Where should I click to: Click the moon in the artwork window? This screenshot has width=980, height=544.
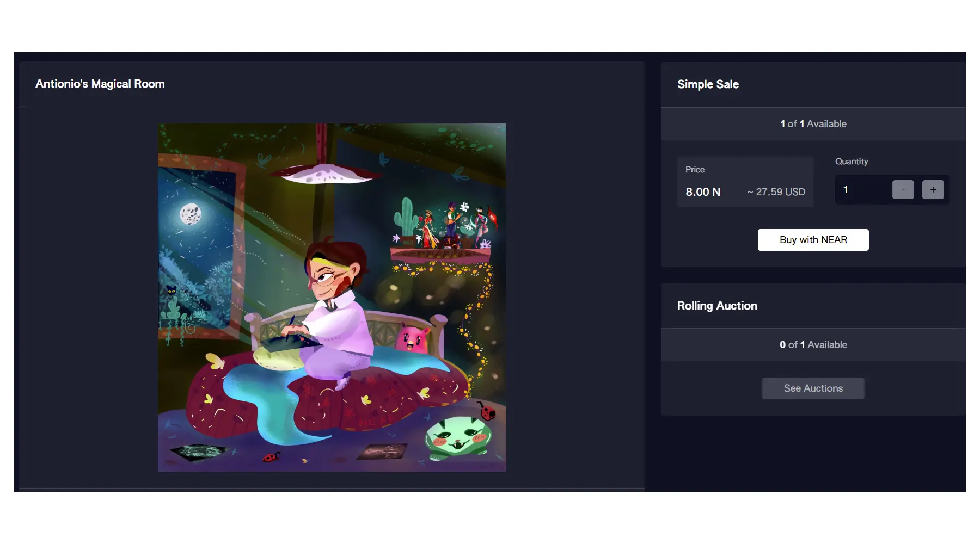pos(191,214)
